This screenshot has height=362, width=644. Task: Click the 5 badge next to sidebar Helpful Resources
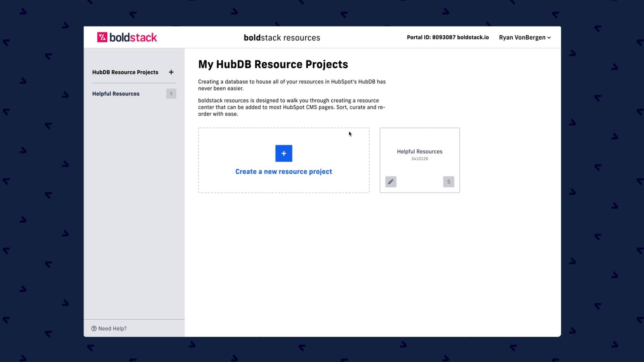point(171,94)
